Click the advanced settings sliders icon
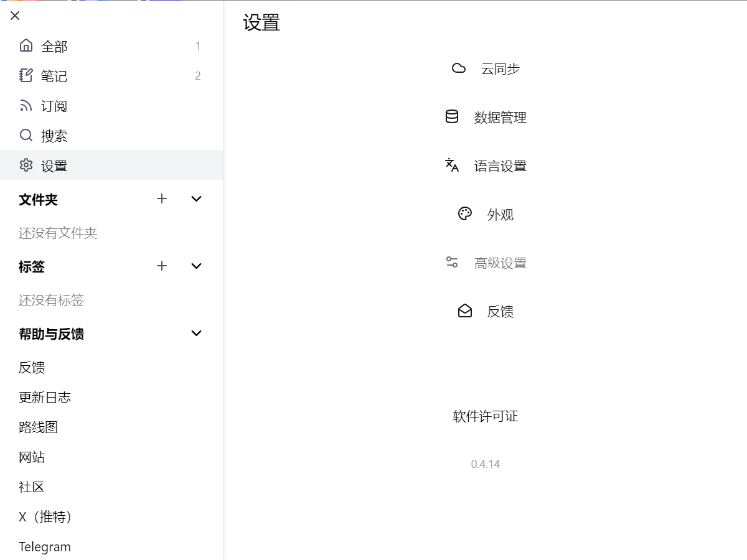The image size is (747, 560). click(x=452, y=263)
